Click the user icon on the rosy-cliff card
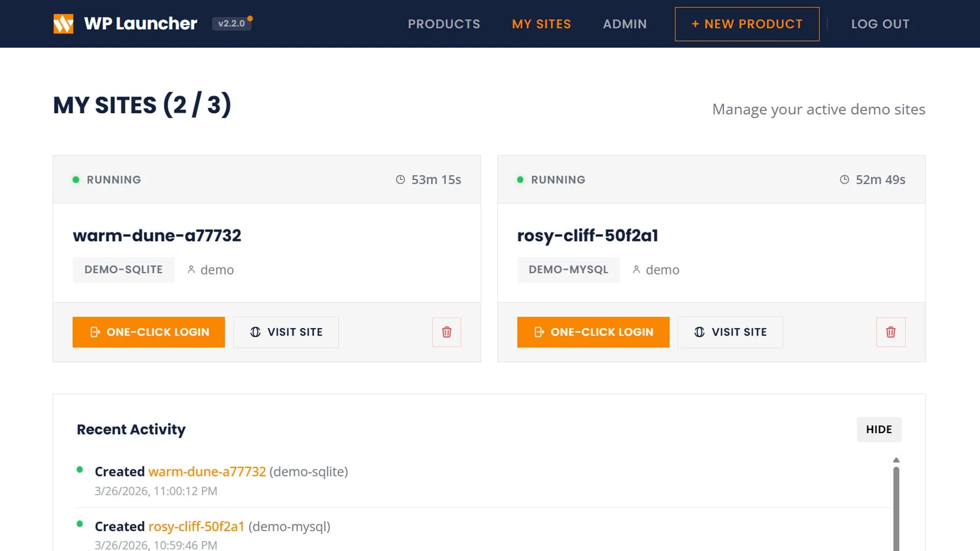 (636, 269)
